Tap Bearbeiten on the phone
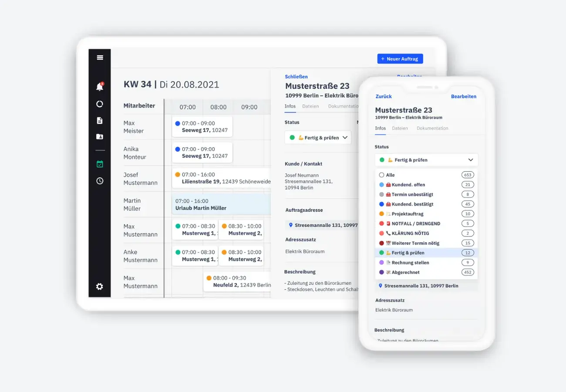 click(464, 96)
